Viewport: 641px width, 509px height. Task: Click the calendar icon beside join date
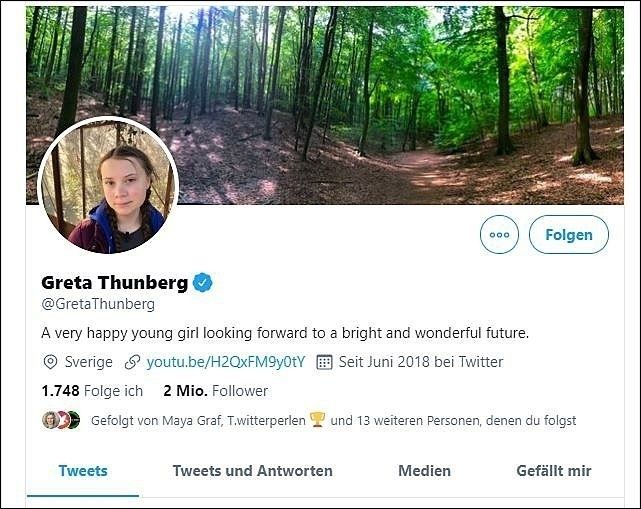click(x=324, y=362)
